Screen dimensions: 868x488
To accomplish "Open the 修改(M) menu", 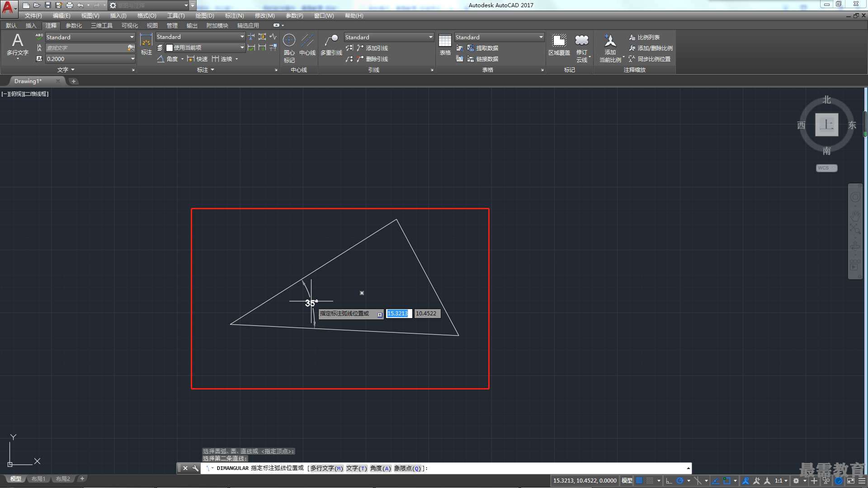I will click(264, 16).
